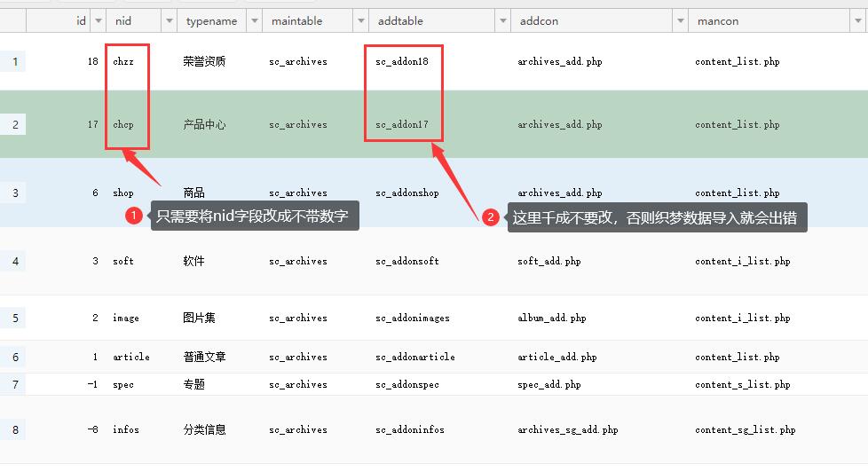Viewport: 868px width, 472px height.
Task: Click the maintable column header
Action: point(296,21)
